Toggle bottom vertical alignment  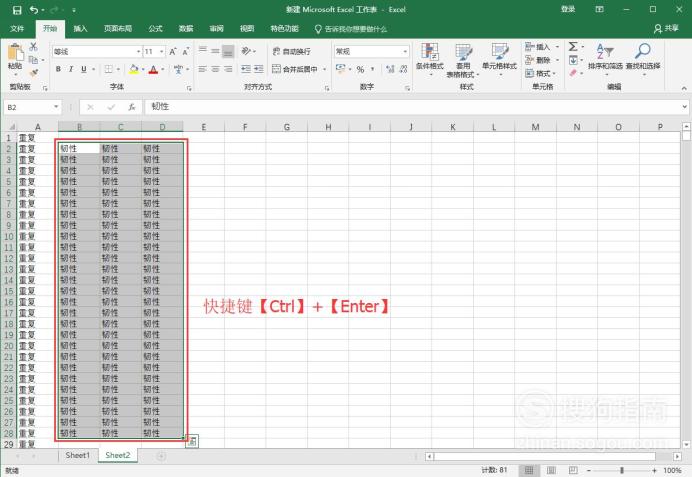tap(228, 52)
